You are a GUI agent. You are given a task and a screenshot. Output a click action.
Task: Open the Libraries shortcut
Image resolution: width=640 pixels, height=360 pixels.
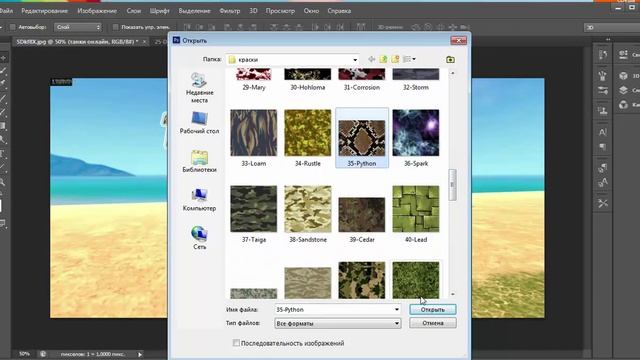199,161
